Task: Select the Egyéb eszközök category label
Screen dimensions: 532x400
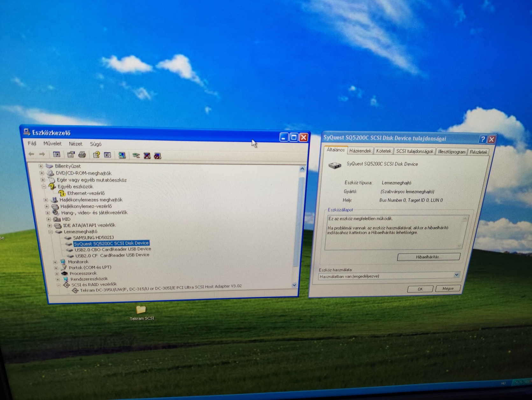Action: (x=75, y=186)
